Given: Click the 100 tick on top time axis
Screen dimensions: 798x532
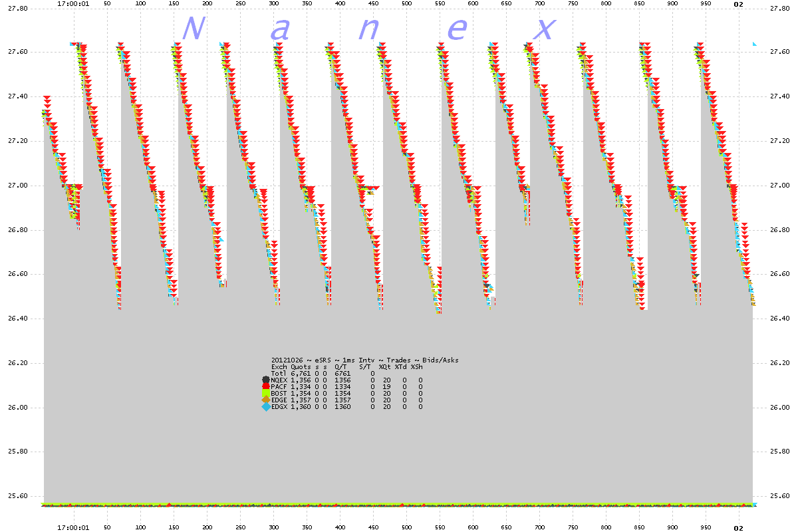Looking at the screenshot, I should point(140,4).
